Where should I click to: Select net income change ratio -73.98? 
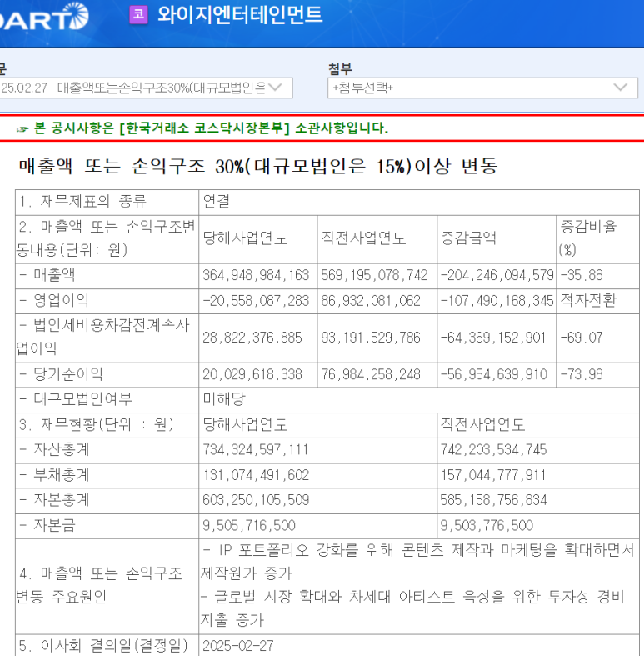point(582,374)
